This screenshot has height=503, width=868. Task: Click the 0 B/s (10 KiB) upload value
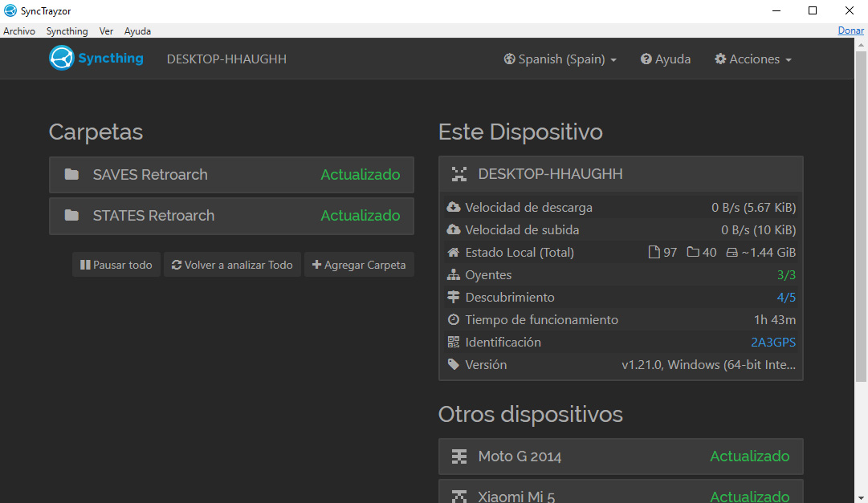tap(758, 229)
